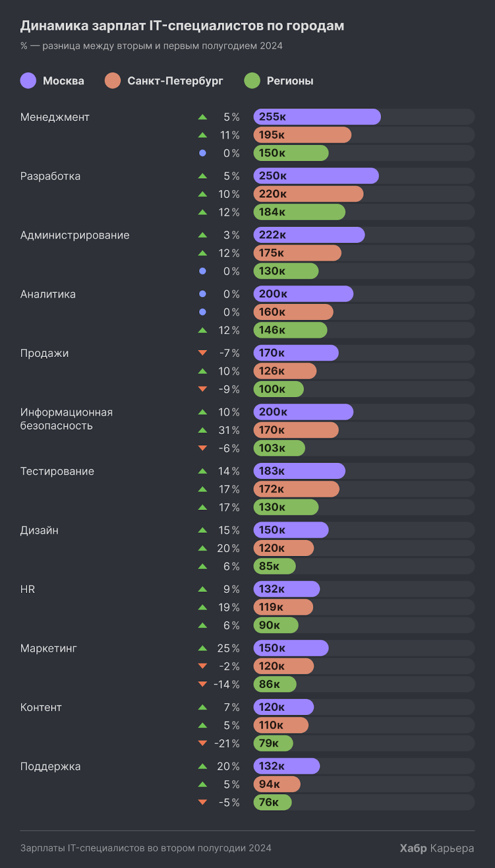Click the down arrow next to -7% Продажи

(x=202, y=353)
